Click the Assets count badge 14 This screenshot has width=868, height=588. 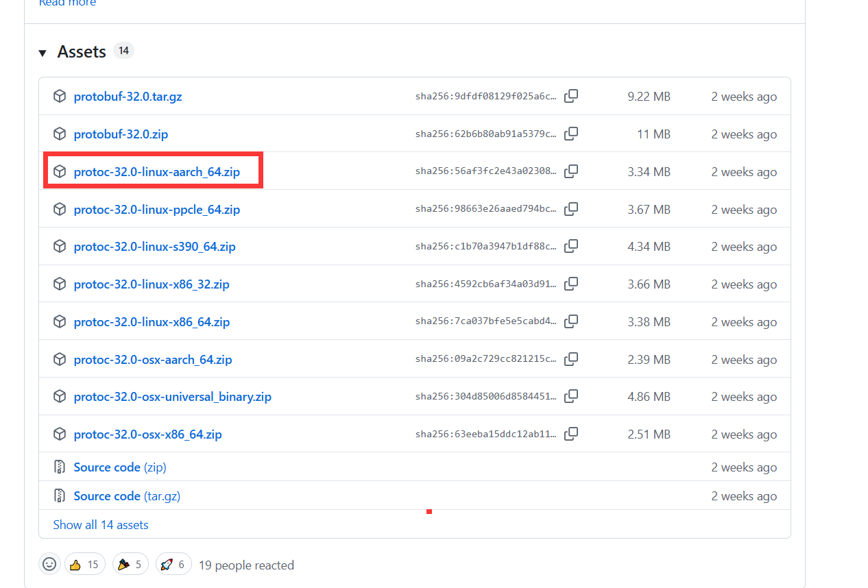(123, 51)
